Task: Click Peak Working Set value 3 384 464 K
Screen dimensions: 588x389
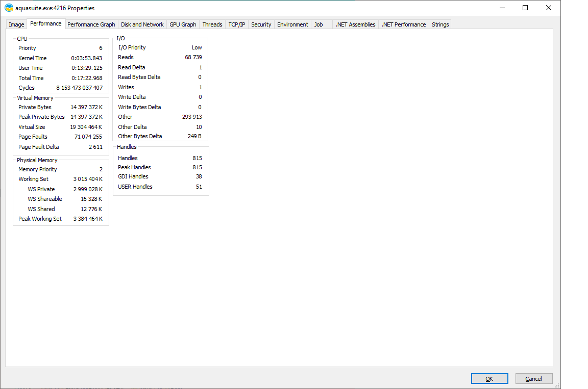Action: pos(88,219)
